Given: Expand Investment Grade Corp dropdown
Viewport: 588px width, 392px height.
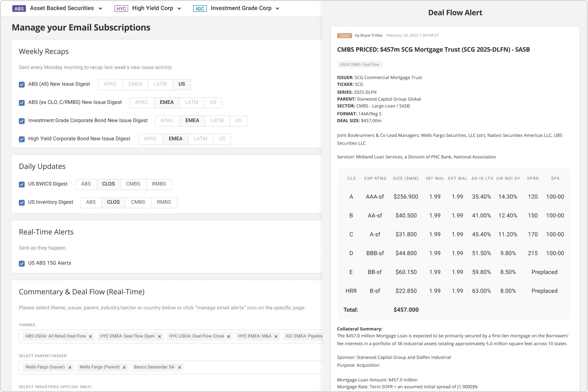Looking at the screenshot, I should click(x=277, y=8).
